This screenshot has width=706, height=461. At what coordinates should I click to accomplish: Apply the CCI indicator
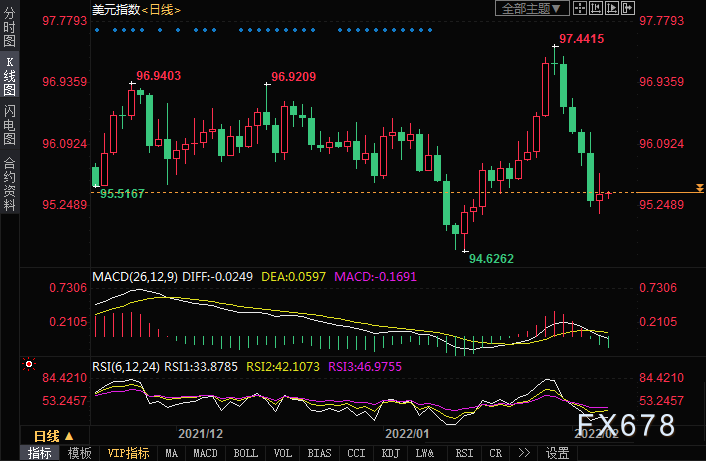[356, 453]
